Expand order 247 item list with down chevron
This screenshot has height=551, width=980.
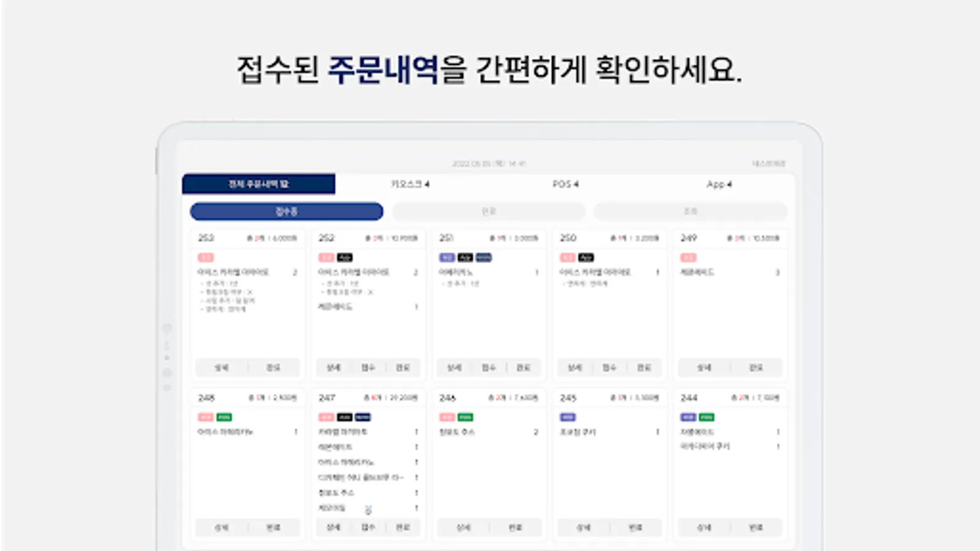tap(368, 509)
